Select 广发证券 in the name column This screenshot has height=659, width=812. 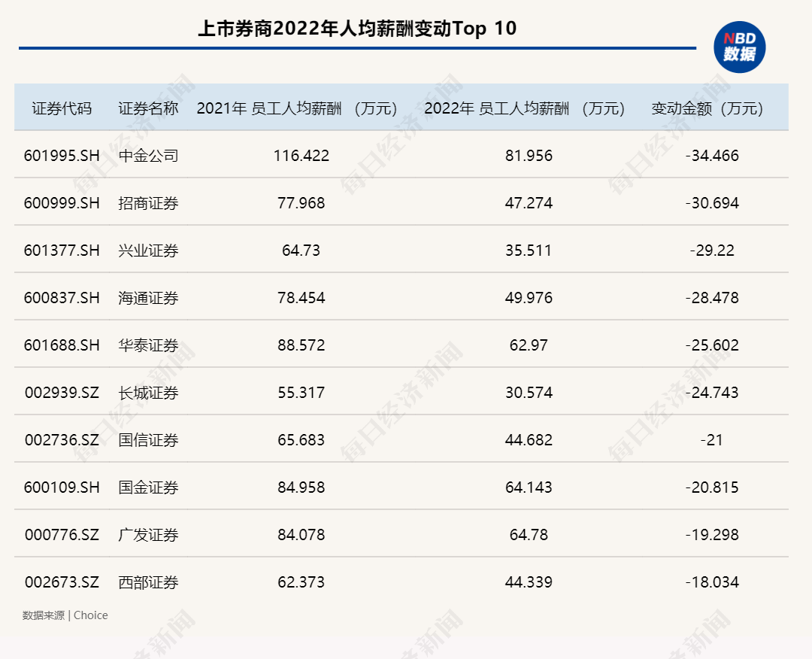148,535
